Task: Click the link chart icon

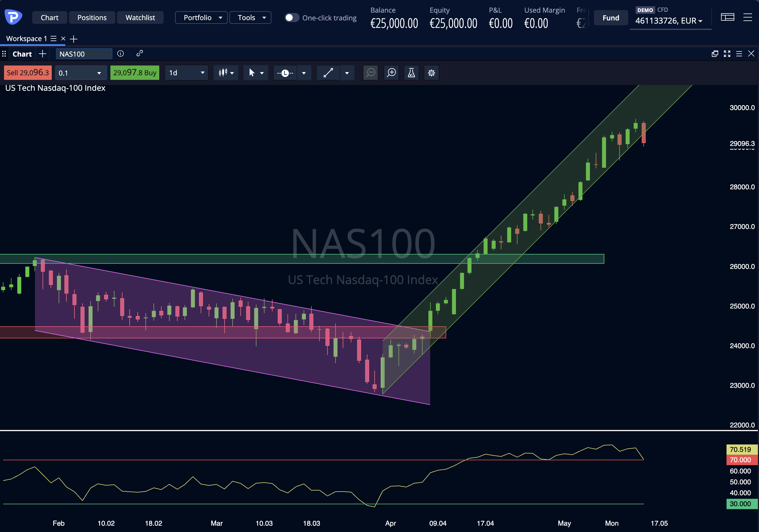Action: coord(140,53)
